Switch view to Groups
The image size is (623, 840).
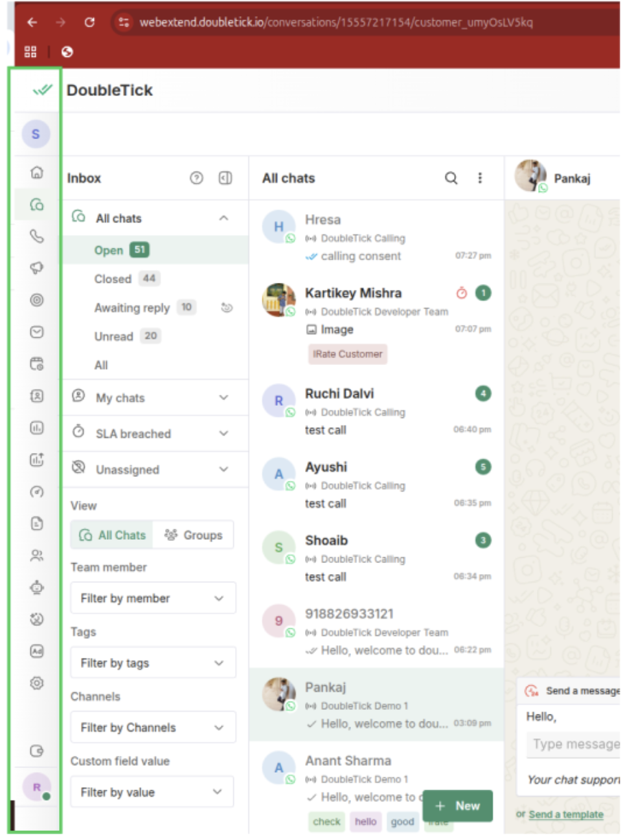[193, 535]
